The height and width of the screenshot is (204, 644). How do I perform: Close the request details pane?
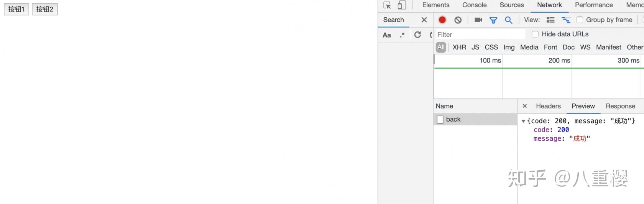[x=525, y=106]
